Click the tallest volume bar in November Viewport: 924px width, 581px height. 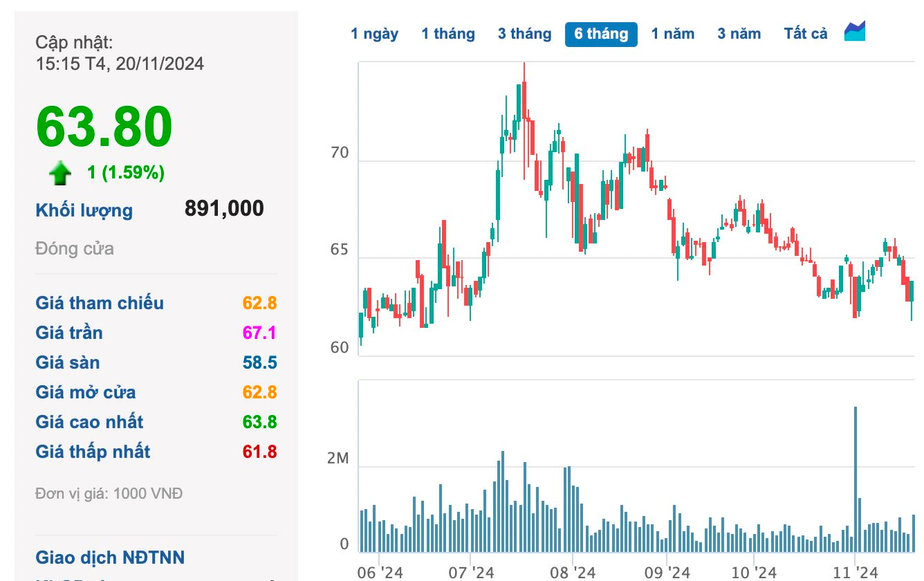tap(856, 479)
